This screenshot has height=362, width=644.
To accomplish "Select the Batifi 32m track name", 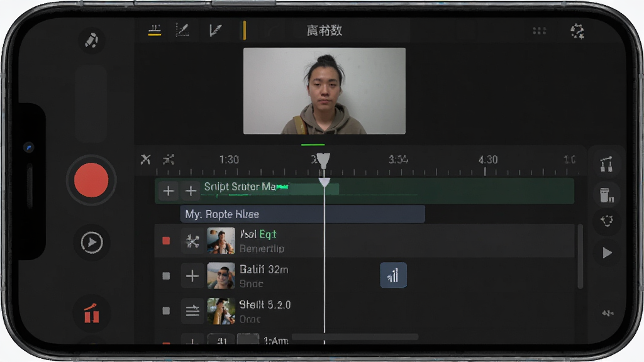I will (264, 270).
